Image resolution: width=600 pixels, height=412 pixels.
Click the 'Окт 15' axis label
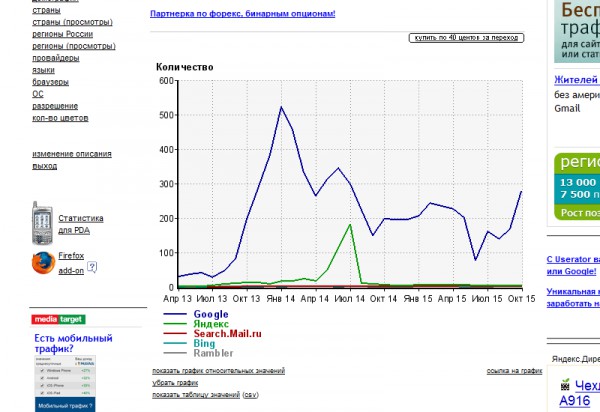[x=521, y=299]
